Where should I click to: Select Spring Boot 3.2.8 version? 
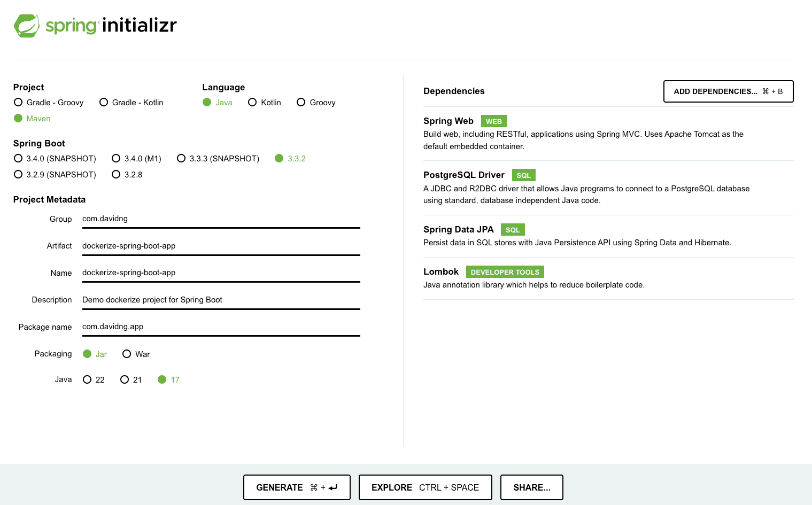116,175
